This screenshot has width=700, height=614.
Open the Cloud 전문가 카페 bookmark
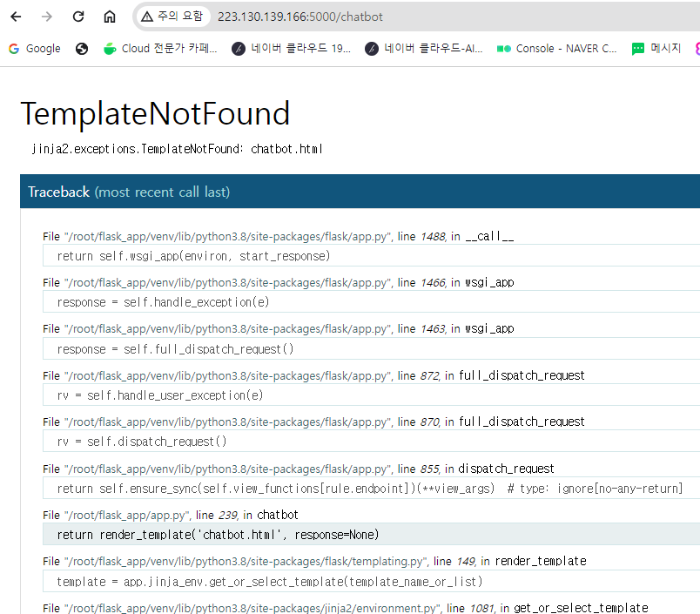[160, 48]
